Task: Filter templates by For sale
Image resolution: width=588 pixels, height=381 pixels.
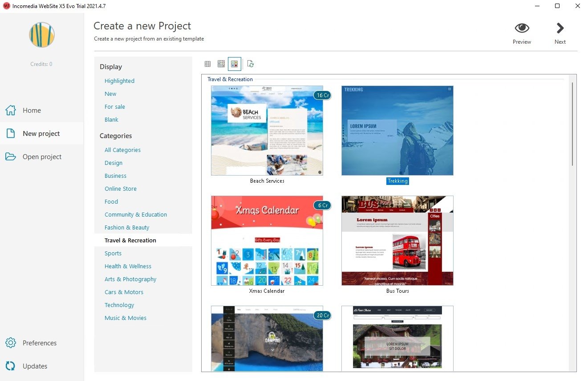Action: [x=115, y=107]
